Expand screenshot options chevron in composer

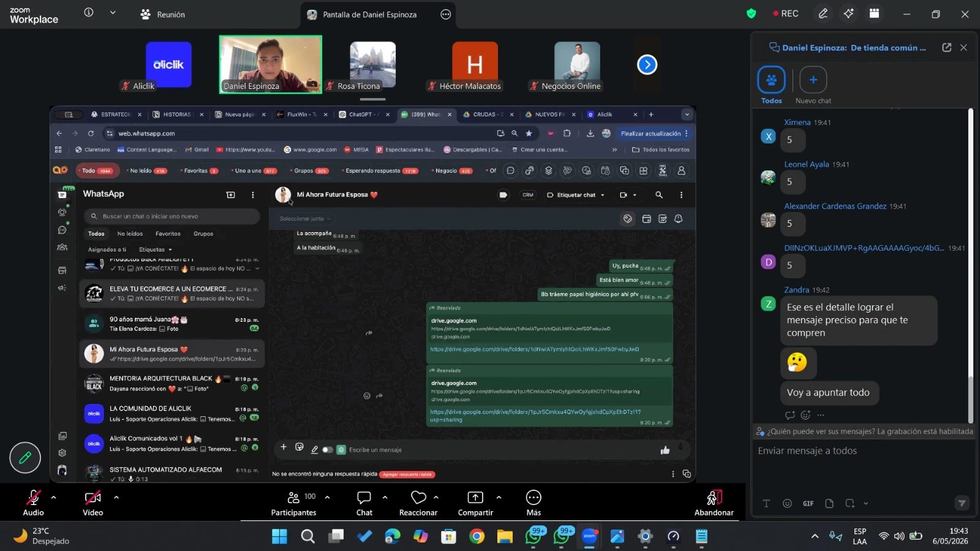pos(865,503)
